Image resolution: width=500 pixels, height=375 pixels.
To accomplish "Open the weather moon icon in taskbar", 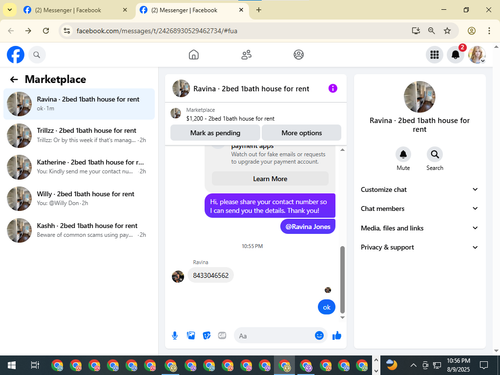I will pos(392,365).
